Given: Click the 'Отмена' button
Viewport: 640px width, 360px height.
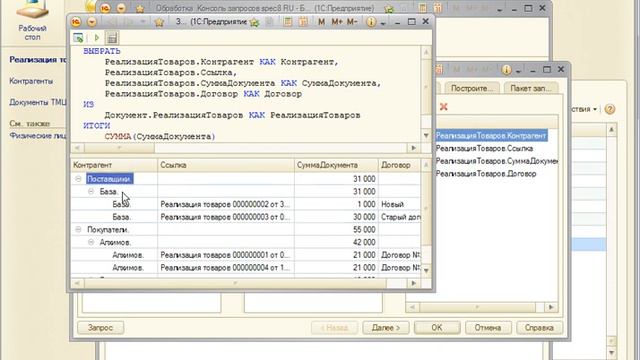Looking at the screenshot, I should pyautogui.click(x=488, y=328).
